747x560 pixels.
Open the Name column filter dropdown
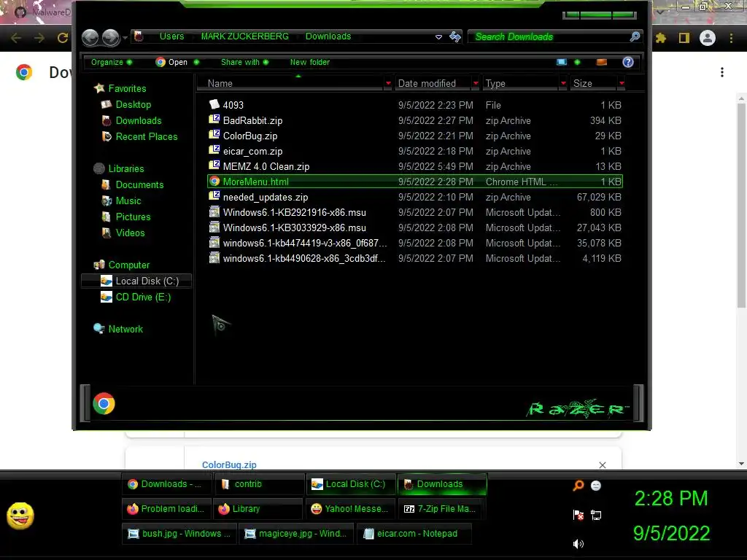(x=388, y=83)
